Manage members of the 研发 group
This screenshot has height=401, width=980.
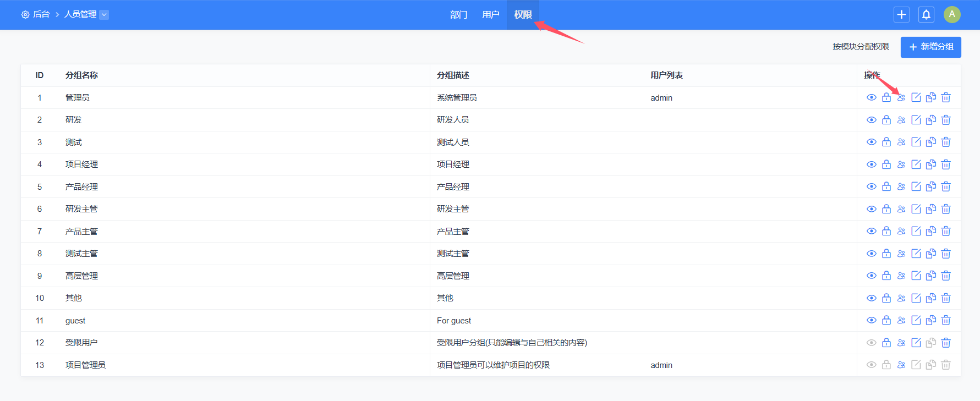click(x=901, y=120)
